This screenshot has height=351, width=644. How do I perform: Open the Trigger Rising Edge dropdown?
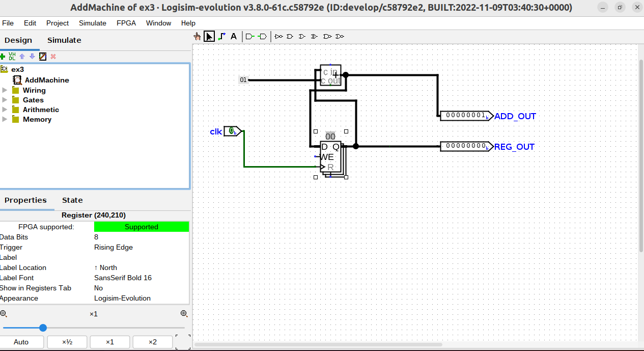[x=141, y=247]
